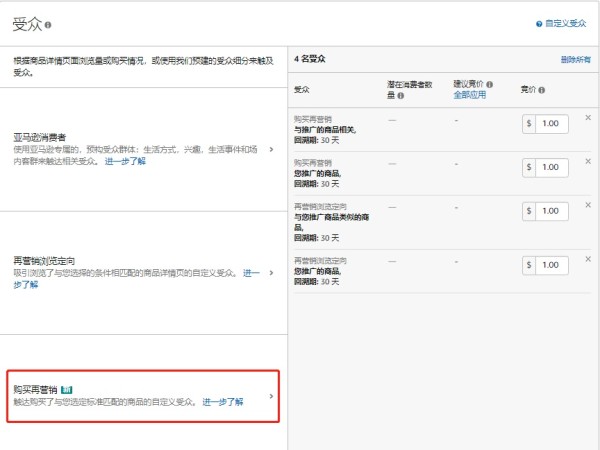Viewport: 600px width, 450px height.
Task: Click 全部应用 under 建议竞价
Action: coord(470,96)
